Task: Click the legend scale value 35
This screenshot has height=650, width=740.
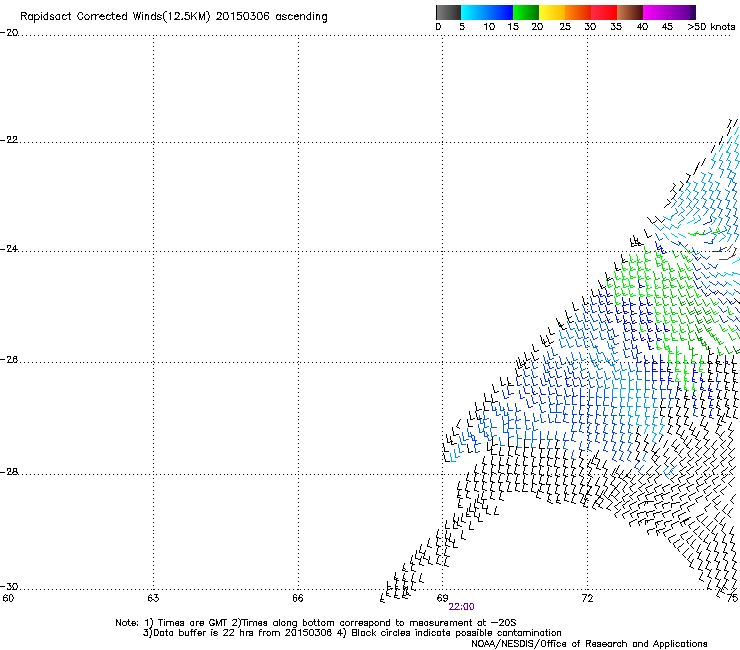Action: [616, 27]
